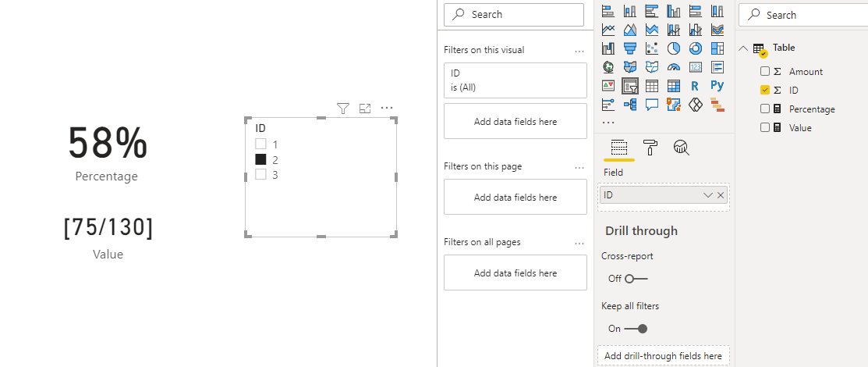Click all-pages 'Add data fields here' box
Image resolution: width=868 pixels, height=367 pixels.
click(x=515, y=273)
